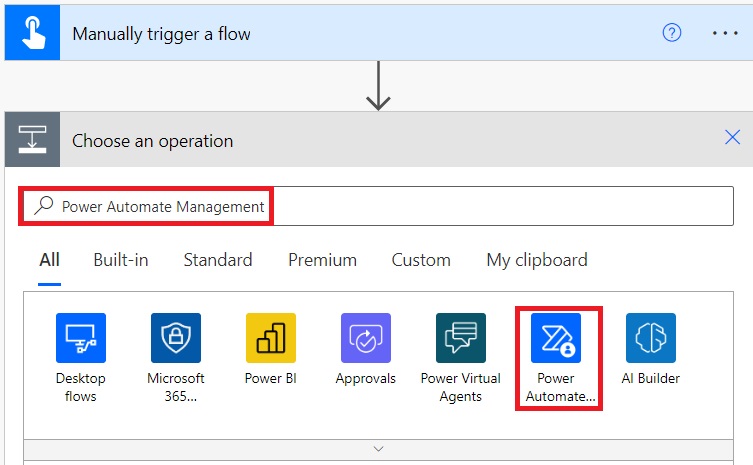This screenshot has height=465, width=753.
Task: Close the Choose an operation panel
Action: [x=732, y=138]
